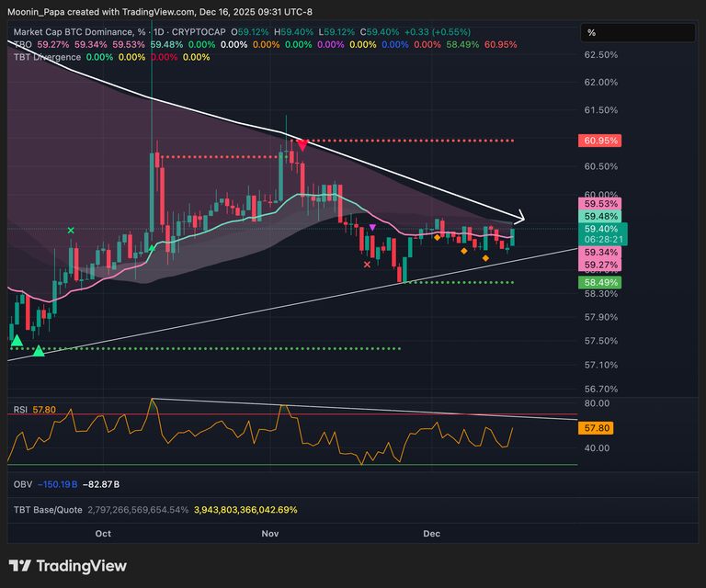Click the red X marker below the candles
706x588 pixels.
368,265
